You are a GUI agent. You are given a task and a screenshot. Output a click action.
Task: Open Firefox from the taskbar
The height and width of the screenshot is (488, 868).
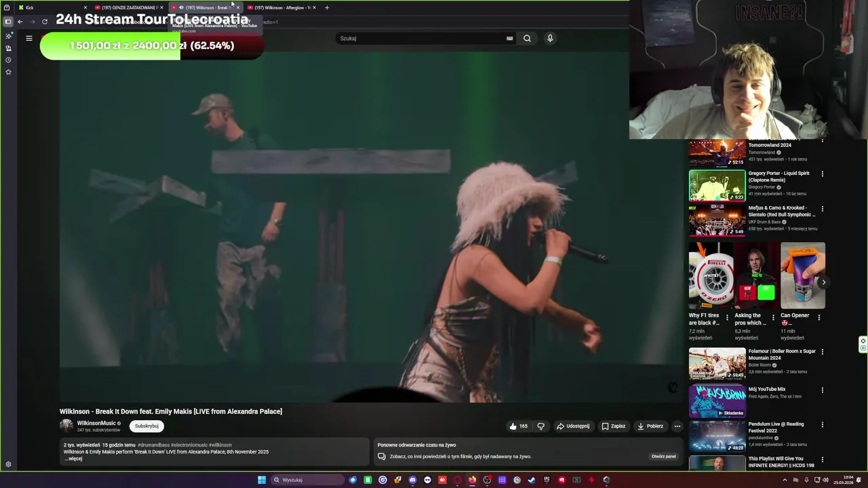472,480
